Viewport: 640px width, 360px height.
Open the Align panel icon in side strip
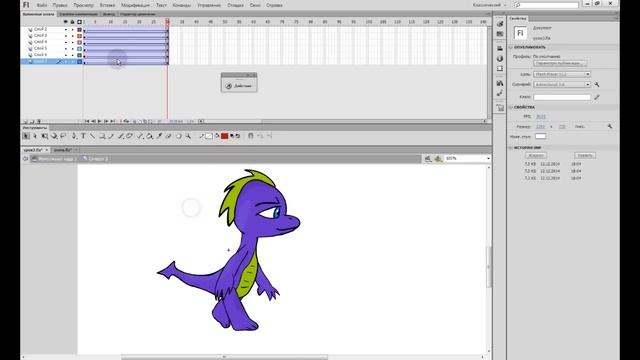click(x=500, y=49)
